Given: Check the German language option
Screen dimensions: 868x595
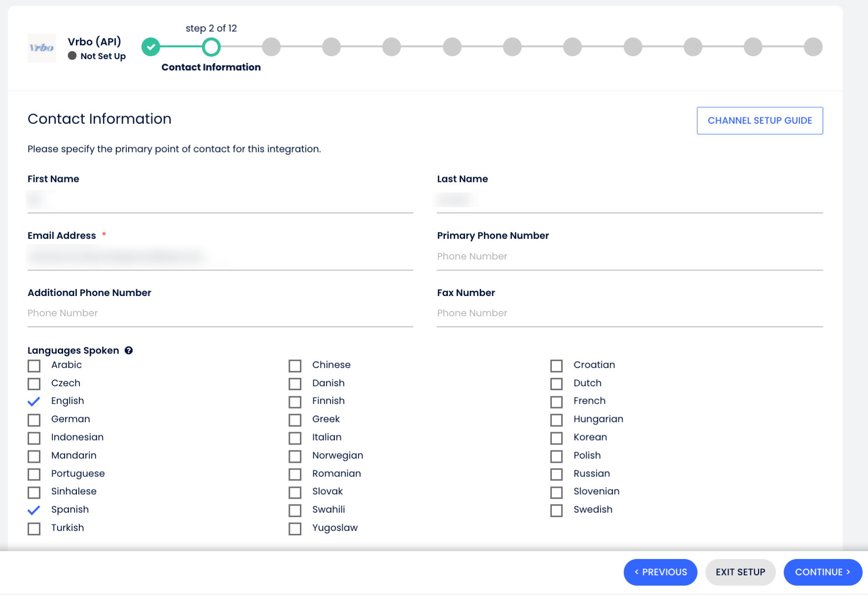Looking at the screenshot, I should click(34, 420).
